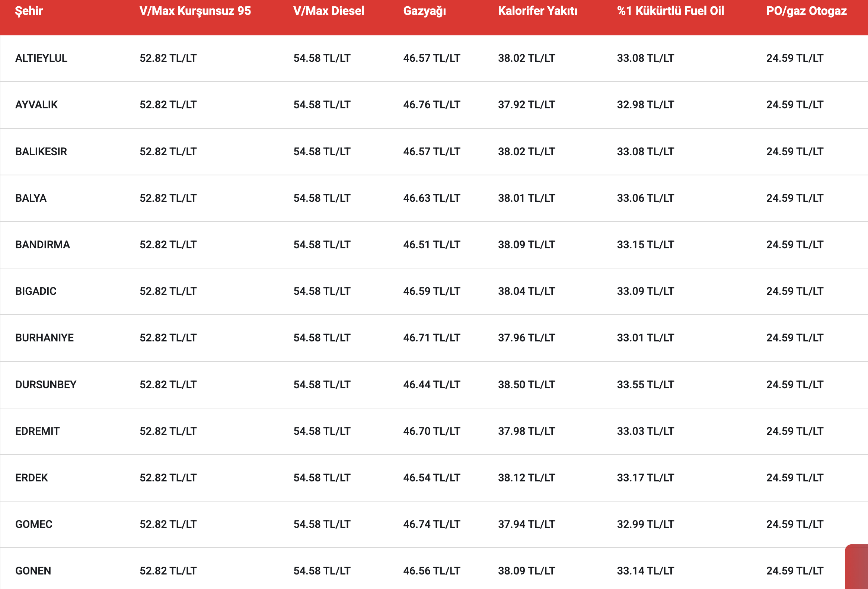Click the Şehir column header
Image resolution: width=868 pixels, height=589 pixels.
pyautogui.click(x=29, y=11)
